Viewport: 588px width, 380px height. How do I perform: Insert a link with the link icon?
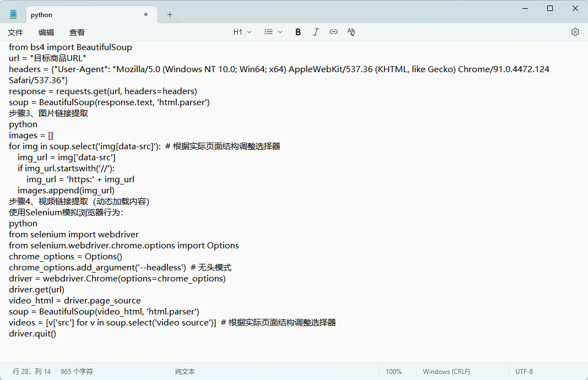pos(334,32)
